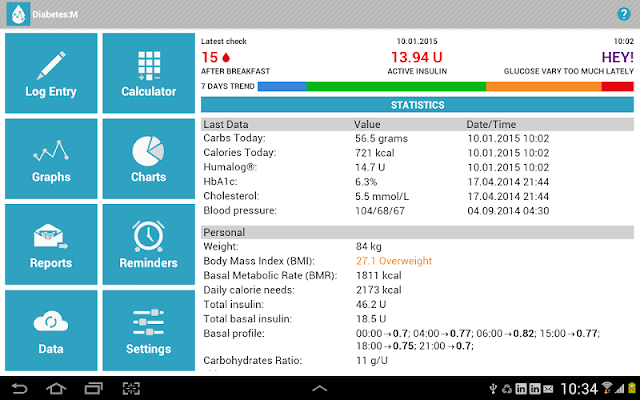The image size is (640, 400).
Task: Tap the Last Data column header
Action: tap(226, 124)
